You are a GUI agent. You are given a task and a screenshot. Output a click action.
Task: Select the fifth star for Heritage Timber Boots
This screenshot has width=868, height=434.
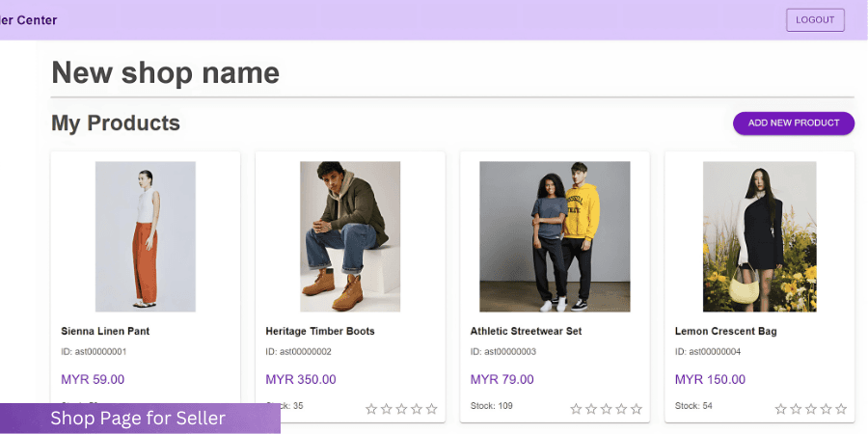432,409
